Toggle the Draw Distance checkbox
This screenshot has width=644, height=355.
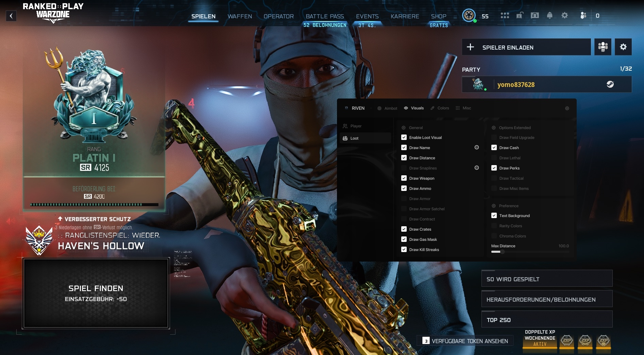tap(404, 158)
